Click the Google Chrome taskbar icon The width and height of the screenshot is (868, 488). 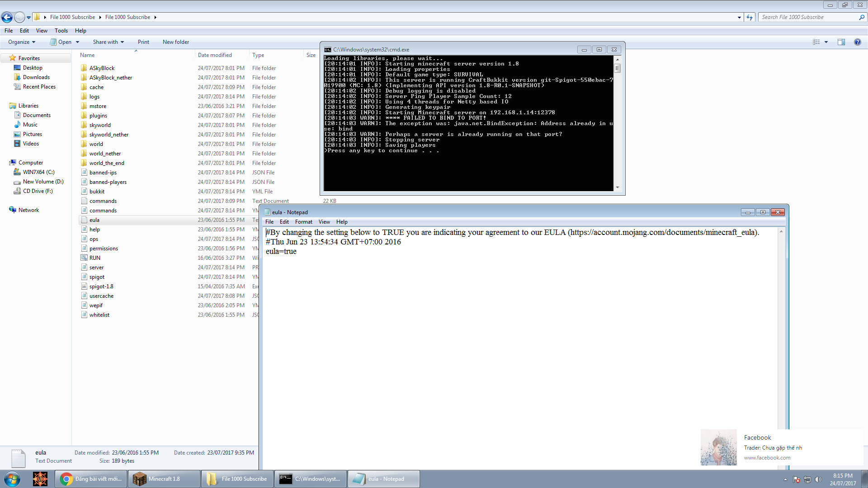(x=66, y=479)
